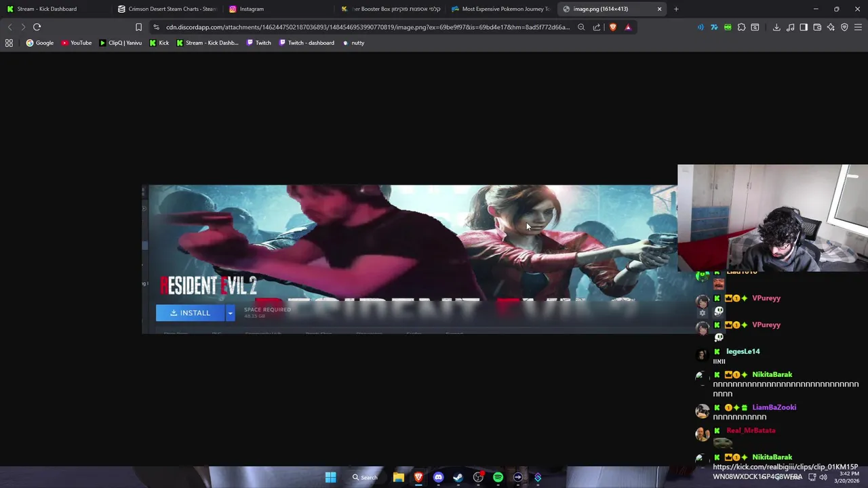This screenshot has width=868, height=488.
Task: Open the Windows Start menu
Action: [x=330, y=477]
